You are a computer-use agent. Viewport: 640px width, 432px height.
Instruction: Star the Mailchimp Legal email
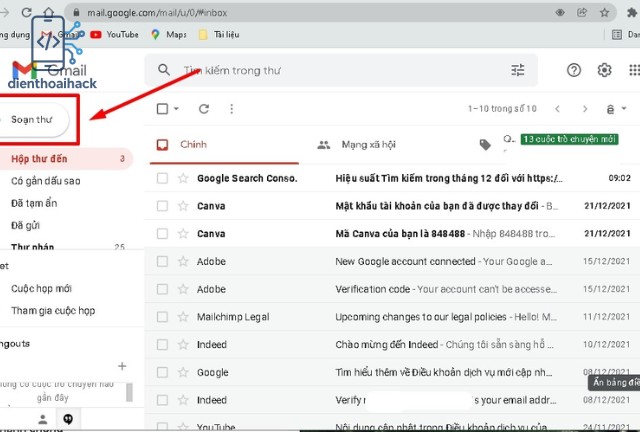pyautogui.click(x=183, y=317)
